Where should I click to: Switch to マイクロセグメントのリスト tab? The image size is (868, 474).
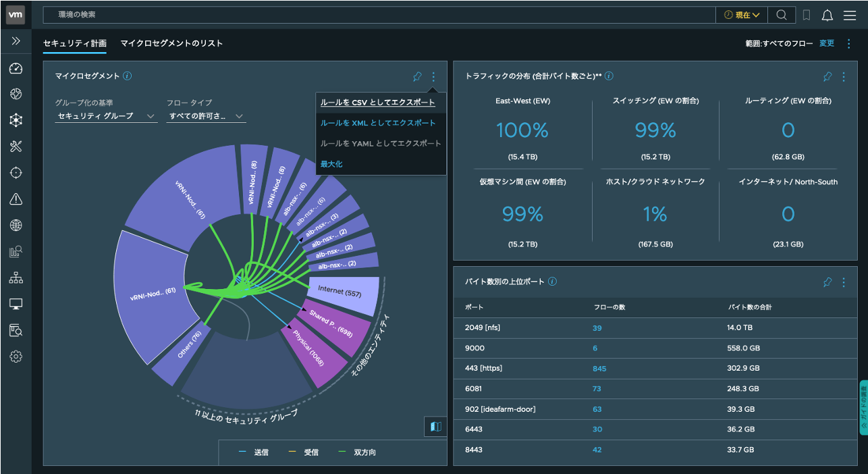pyautogui.click(x=171, y=43)
